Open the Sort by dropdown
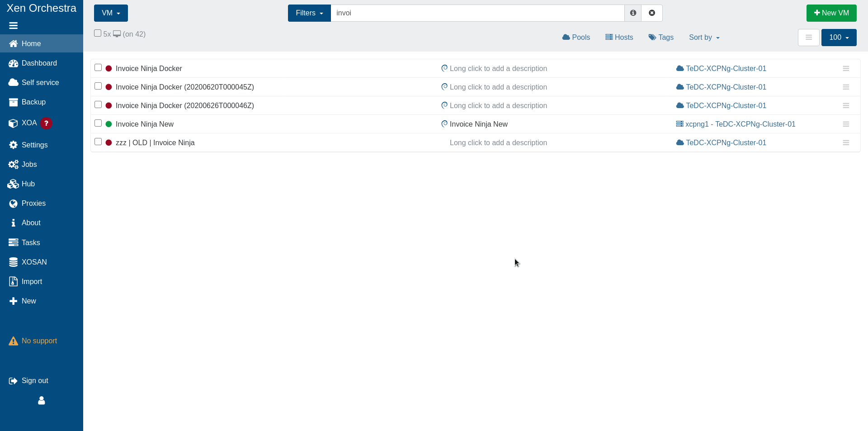This screenshot has height=431, width=868. [x=704, y=38]
